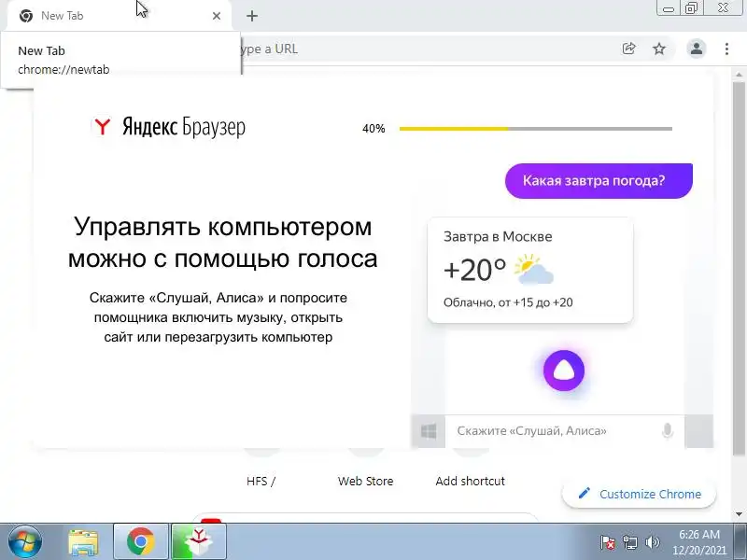This screenshot has height=560, width=747.
Task: Open a new tab with the plus button
Action: click(252, 16)
